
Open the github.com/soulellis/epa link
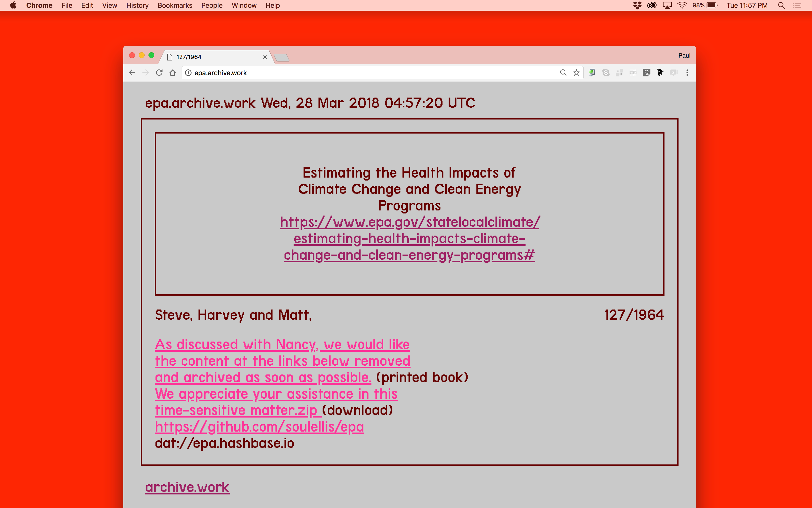pos(259,427)
